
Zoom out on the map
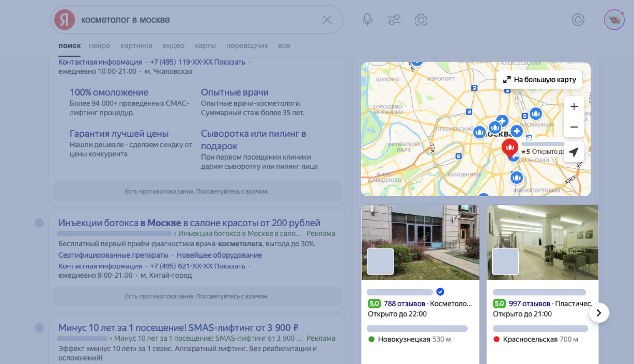pos(574,127)
